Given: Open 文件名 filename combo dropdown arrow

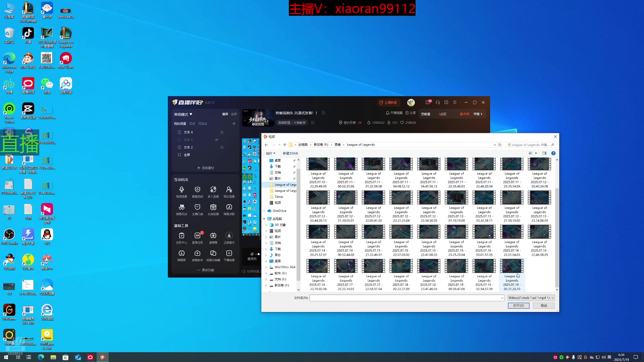Looking at the screenshot, I should coord(502,298).
